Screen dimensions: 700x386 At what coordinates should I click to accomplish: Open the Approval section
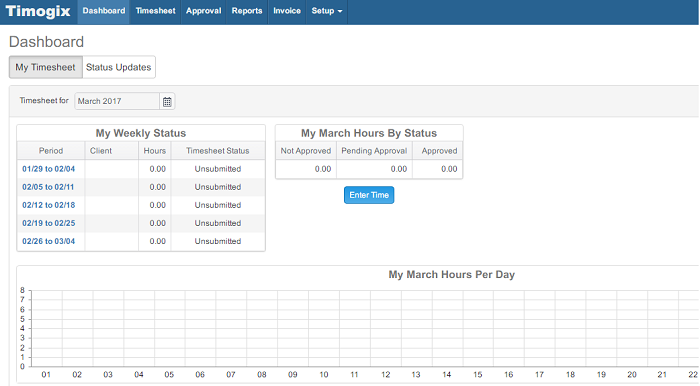coord(204,11)
